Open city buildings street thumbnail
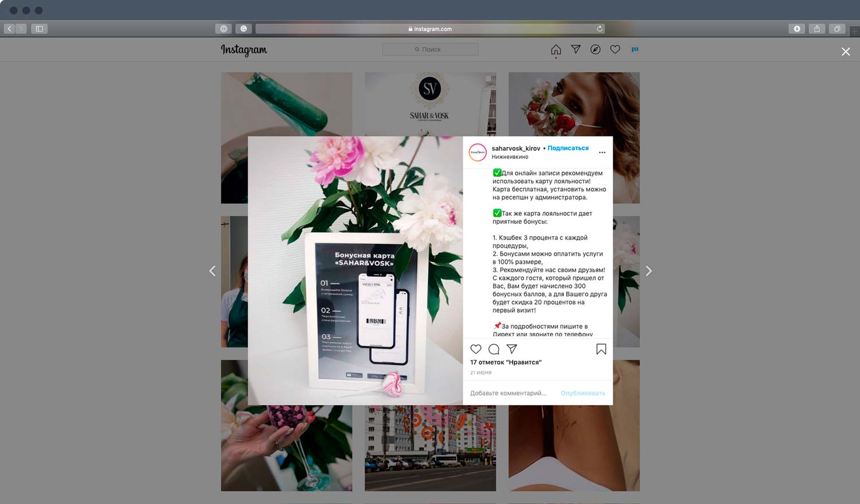Image resolution: width=860 pixels, height=504 pixels. click(430, 448)
